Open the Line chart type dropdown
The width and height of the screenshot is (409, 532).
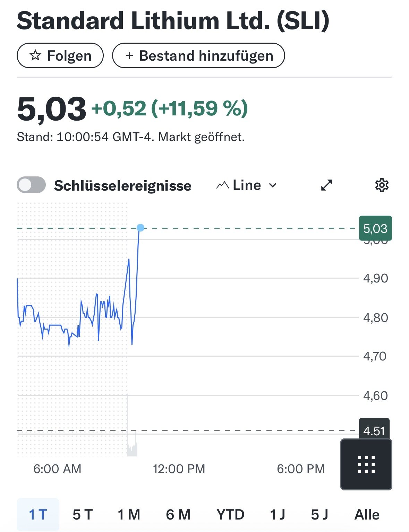(247, 185)
